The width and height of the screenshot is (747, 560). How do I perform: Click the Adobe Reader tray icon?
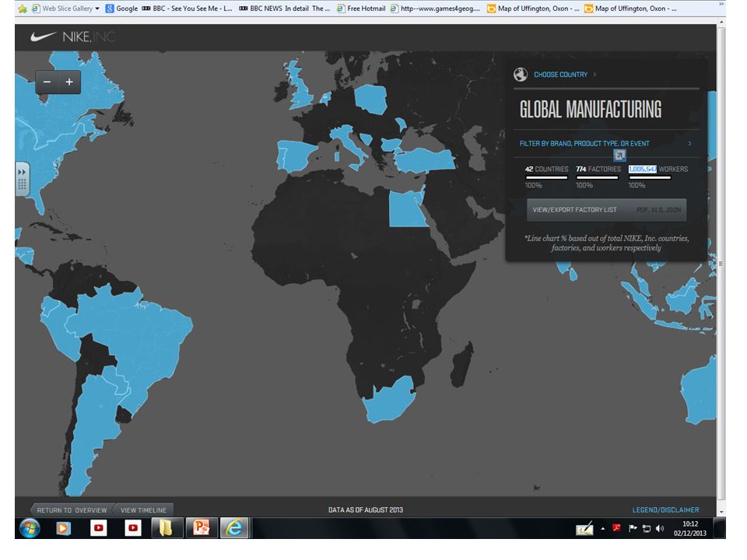click(x=616, y=528)
